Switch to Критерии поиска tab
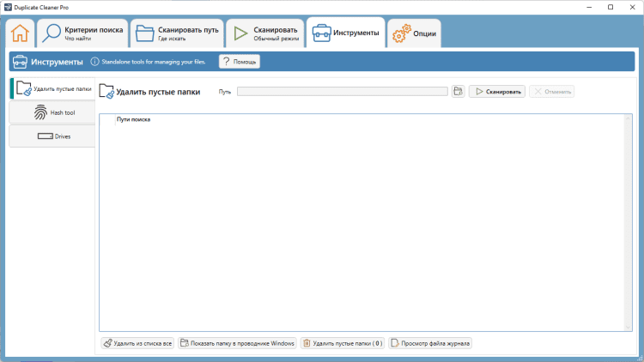Viewport: 644px width, 362px height. point(83,33)
